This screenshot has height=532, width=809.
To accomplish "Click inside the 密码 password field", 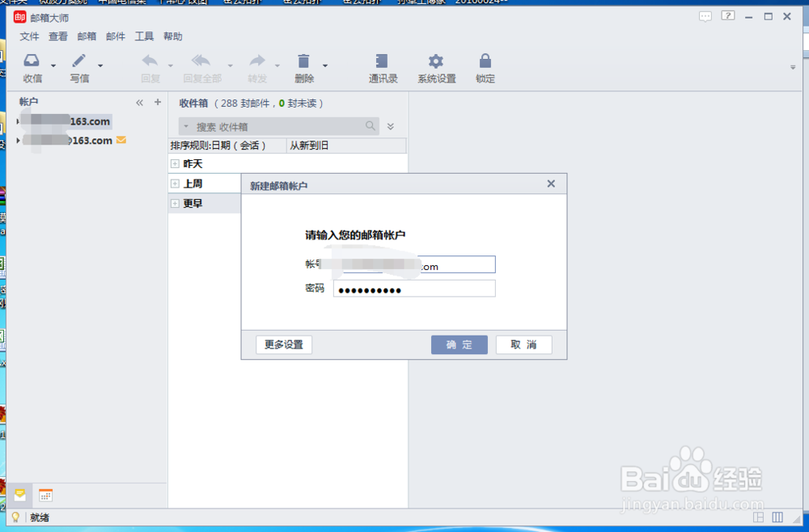I will [x=413, y=288].
